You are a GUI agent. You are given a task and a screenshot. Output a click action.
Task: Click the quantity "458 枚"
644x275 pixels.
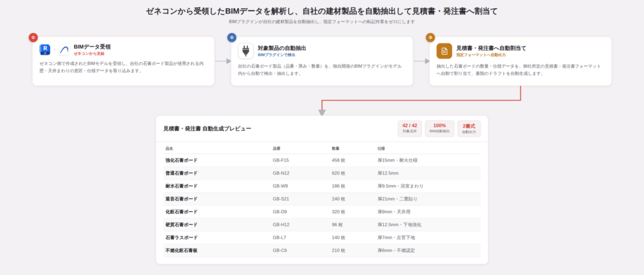338,160
